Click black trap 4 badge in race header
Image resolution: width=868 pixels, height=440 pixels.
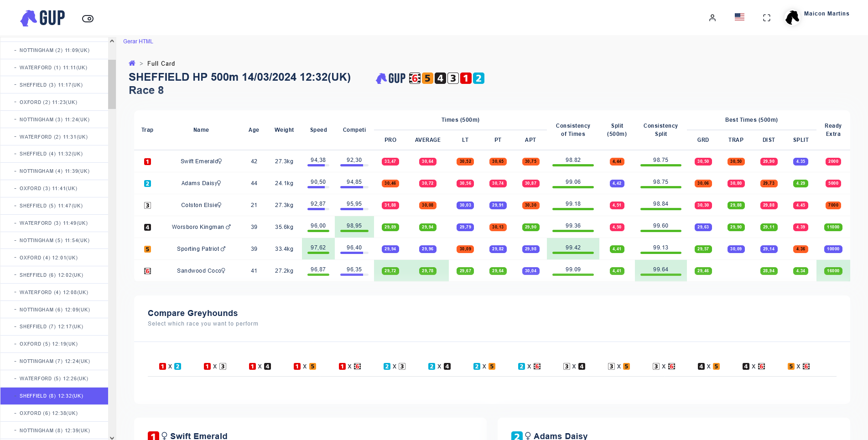[x=440, y=78]
